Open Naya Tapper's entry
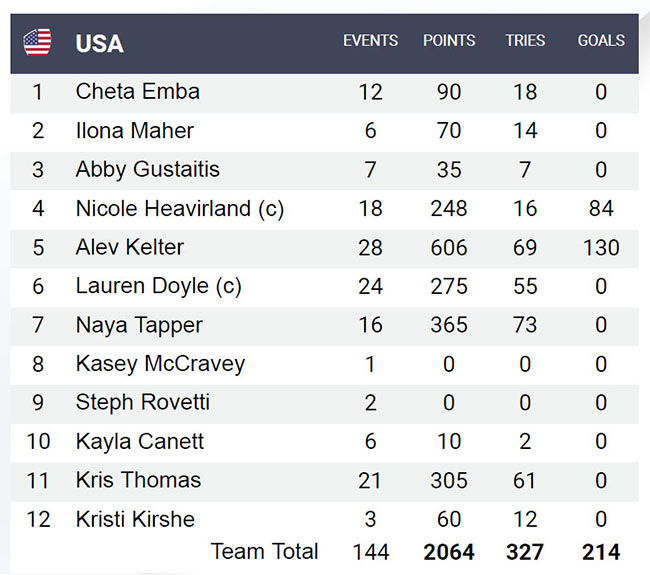Screen dimensions: 650x575 (139, 325)
